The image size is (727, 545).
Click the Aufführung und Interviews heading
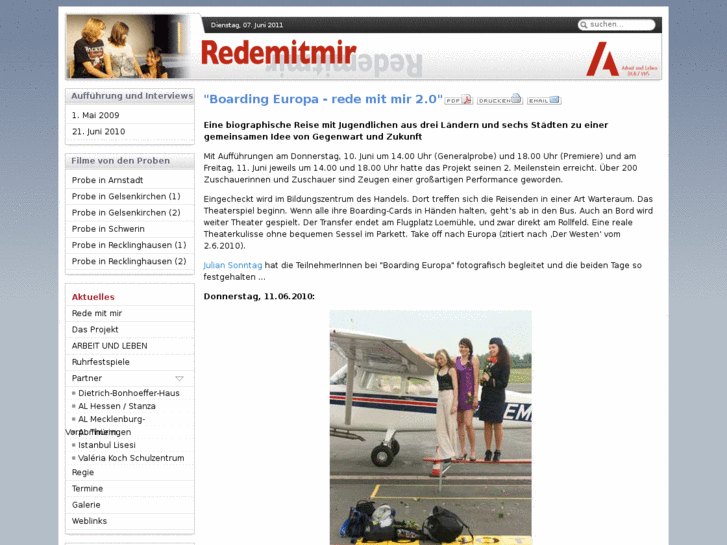pyautogui.click(x=132, y=96)
